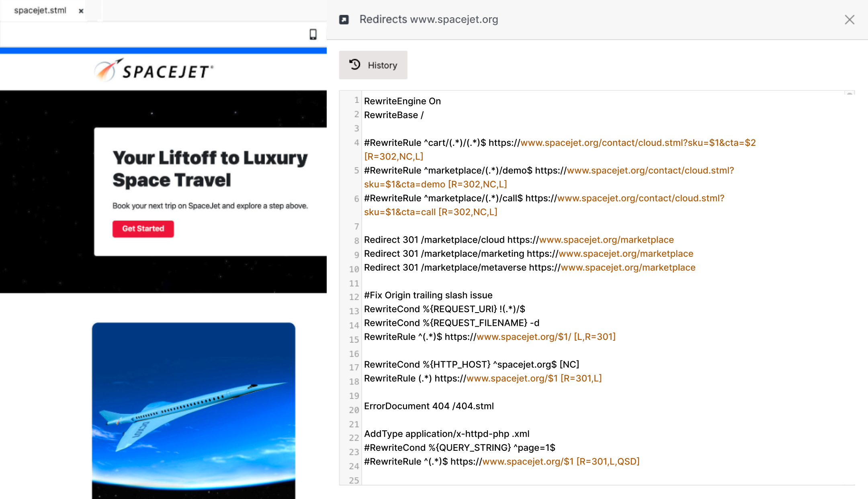868x499 pixels.
Task: Close the spacejet.stml tab
Action: (x=81, y=11)
